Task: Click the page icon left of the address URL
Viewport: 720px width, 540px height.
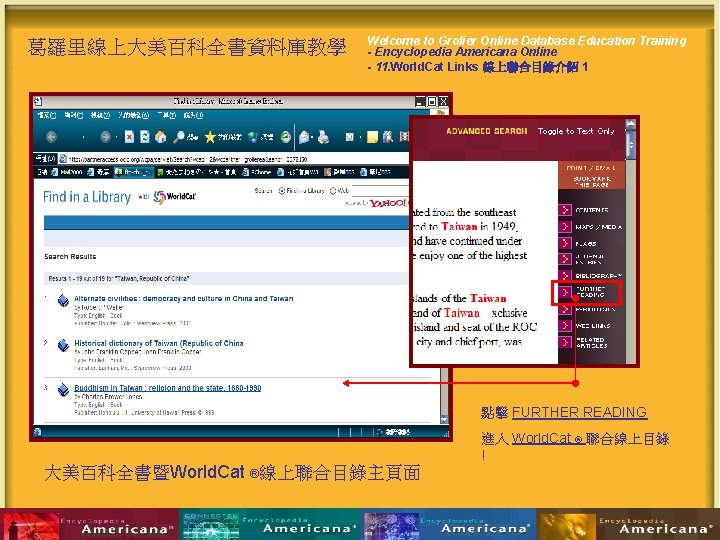Action: 63,159
